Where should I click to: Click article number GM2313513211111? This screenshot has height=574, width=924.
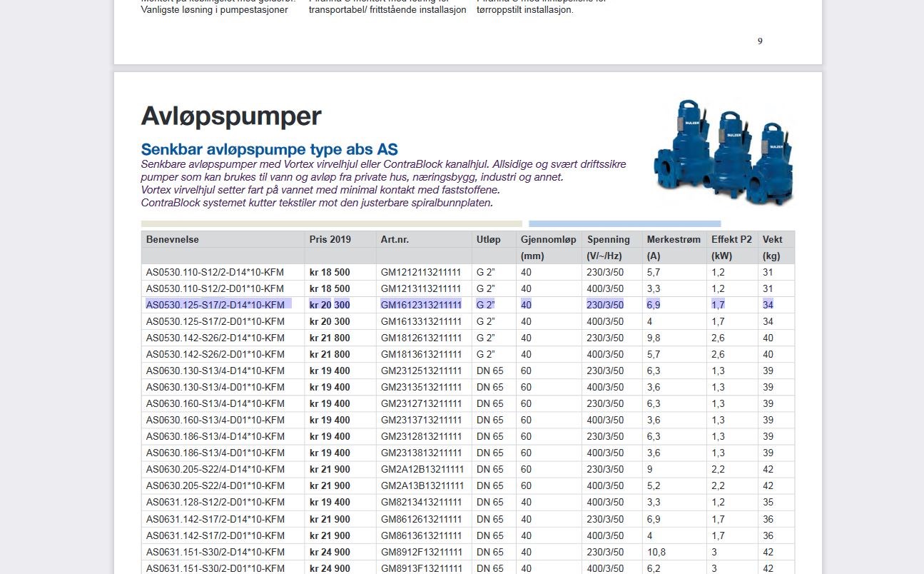421,387
